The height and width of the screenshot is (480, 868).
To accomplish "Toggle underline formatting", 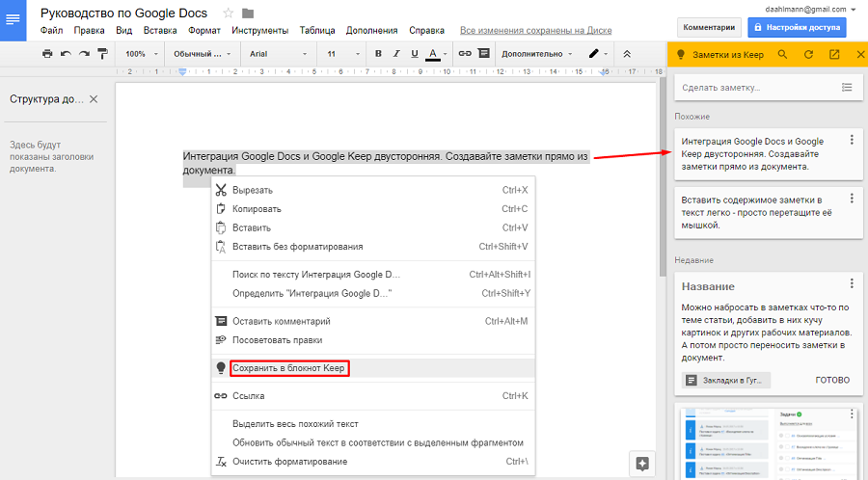I will pos(414,54).
